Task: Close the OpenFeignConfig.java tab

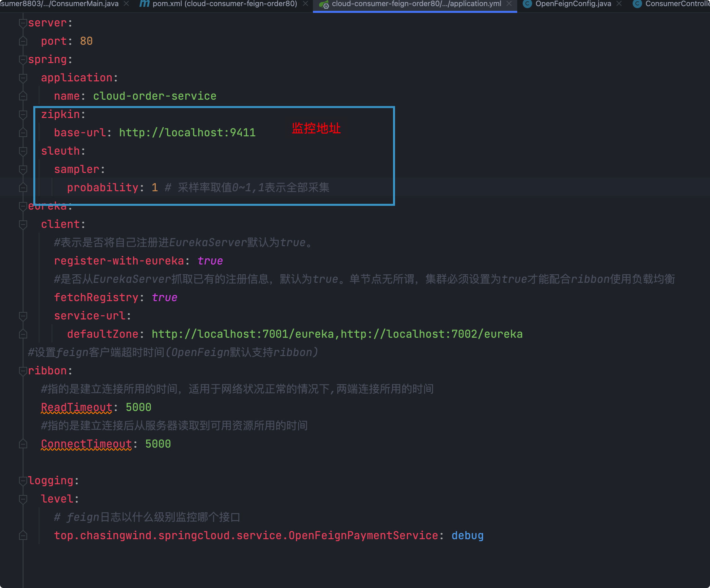Action: click(x=619, y=4)
